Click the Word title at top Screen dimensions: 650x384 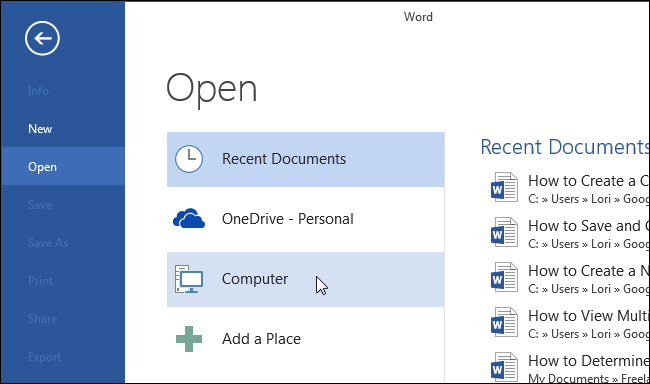coord(418,17)
